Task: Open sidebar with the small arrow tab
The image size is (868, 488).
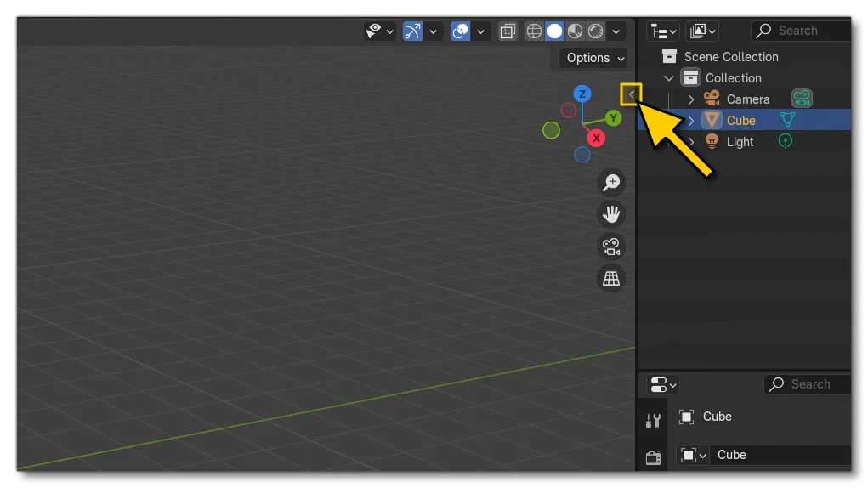Action: (x=631, y=94)
